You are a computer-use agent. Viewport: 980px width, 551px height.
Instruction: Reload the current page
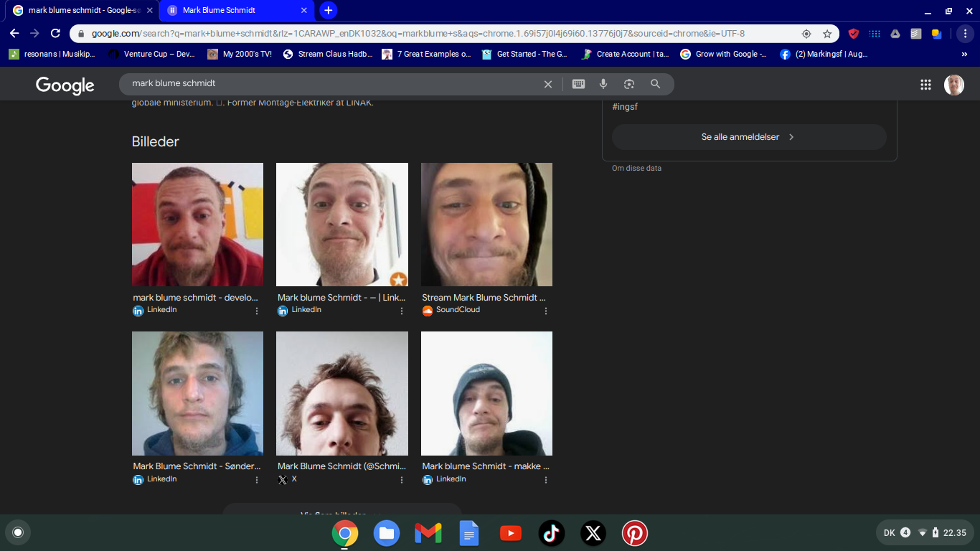coord(55,34)
